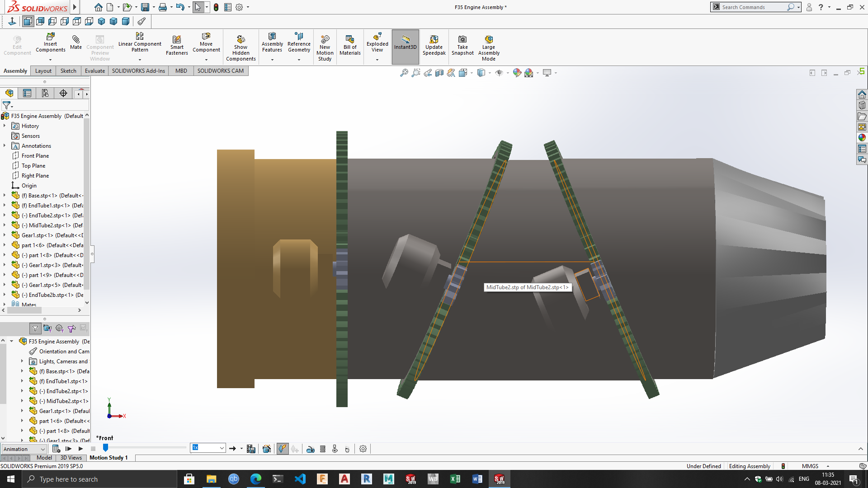Click the Previous View icon
The image size is (868, 488).
427,73
